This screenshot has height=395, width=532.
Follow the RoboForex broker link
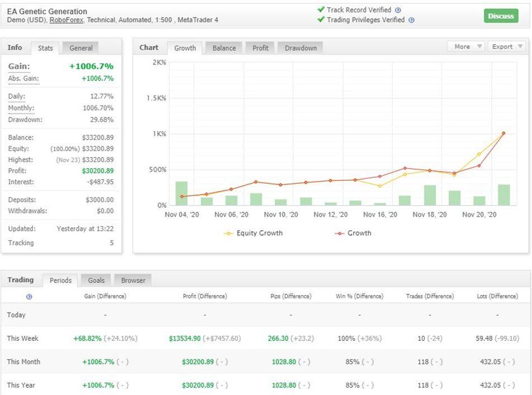point(65,20)
